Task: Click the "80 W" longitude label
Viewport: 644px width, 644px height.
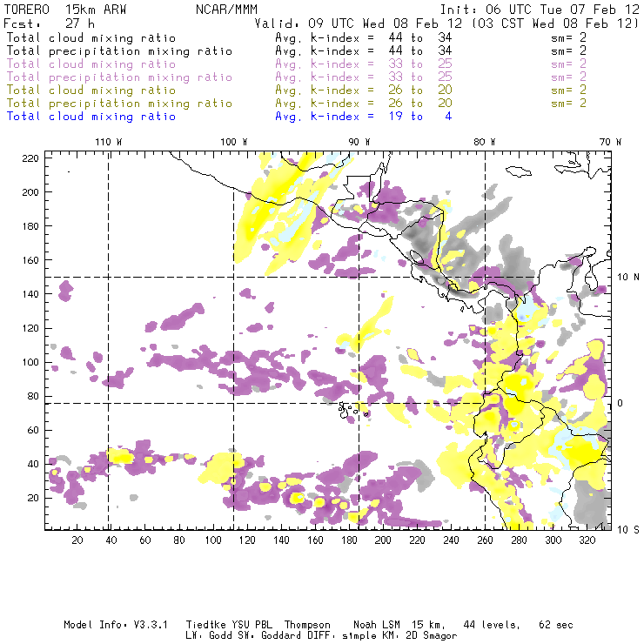Action: click(484, 142)
